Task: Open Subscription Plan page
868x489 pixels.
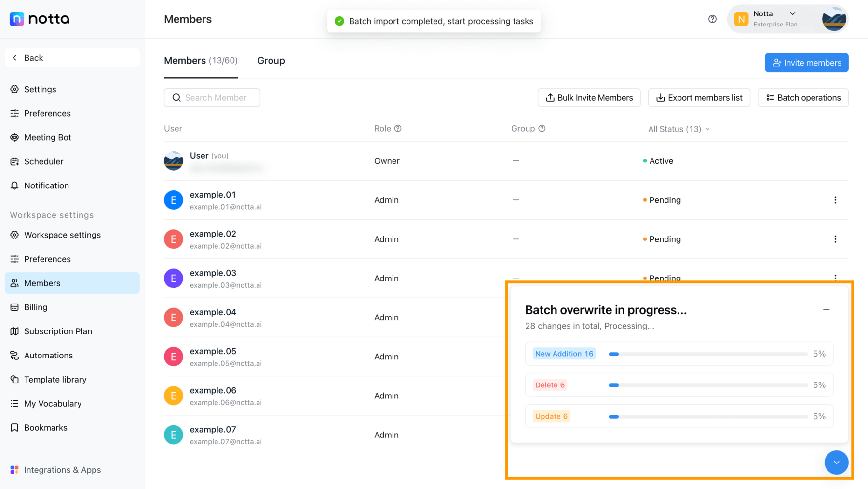Action: point(72,331)
